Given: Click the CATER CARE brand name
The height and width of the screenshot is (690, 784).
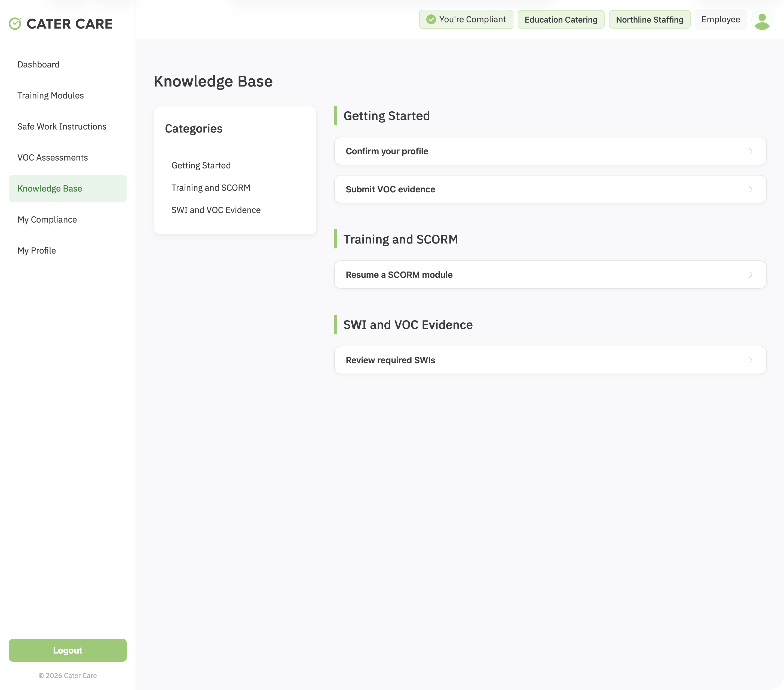Looking at the screenshot, I should click(x=69, y=24).
